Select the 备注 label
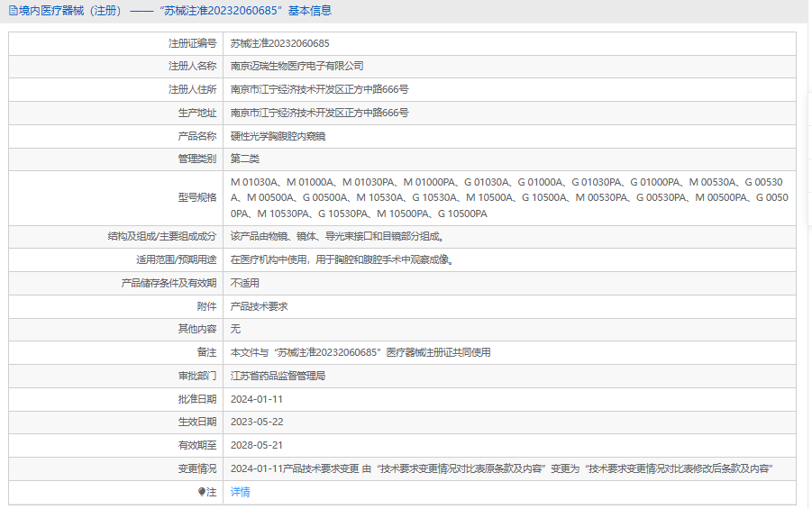 (206, 352)
